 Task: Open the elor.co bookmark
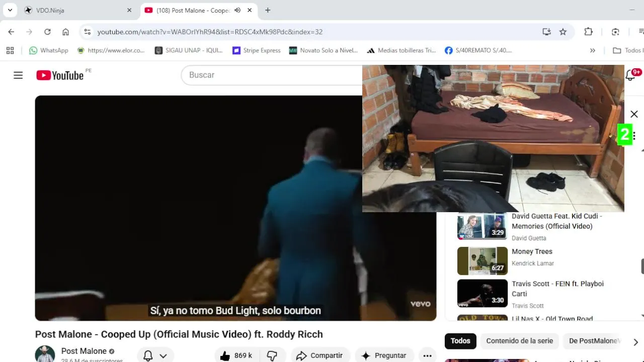click(x=111, y=50)
